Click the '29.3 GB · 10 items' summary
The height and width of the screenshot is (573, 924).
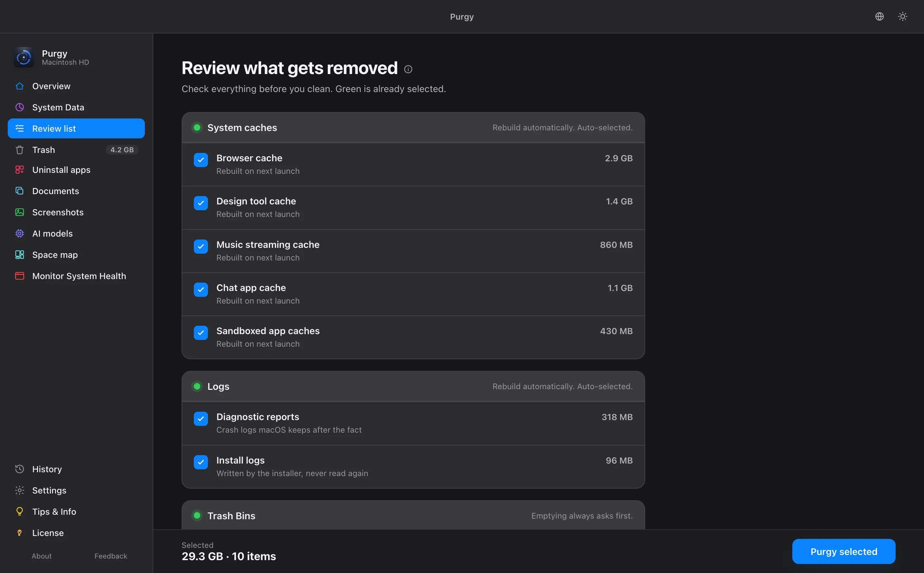pyautogui.click(x=229, y=556)
